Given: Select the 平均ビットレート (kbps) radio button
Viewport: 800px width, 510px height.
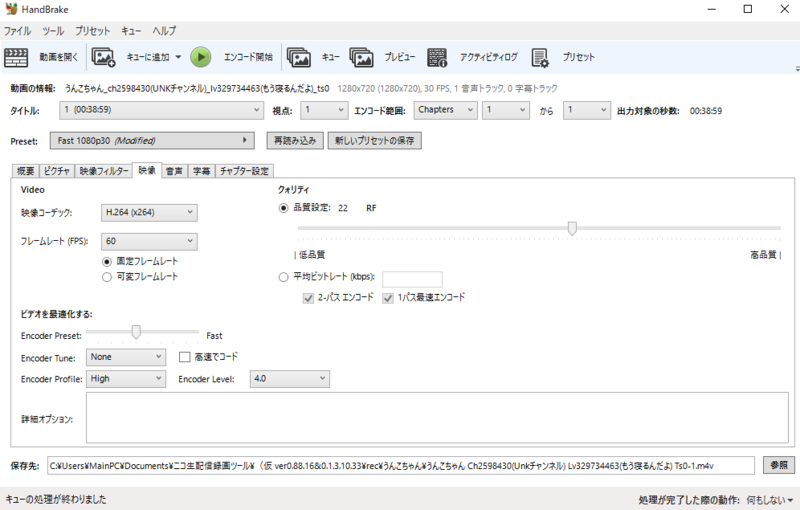Looking at the screenshot, I should click(284, 277).
